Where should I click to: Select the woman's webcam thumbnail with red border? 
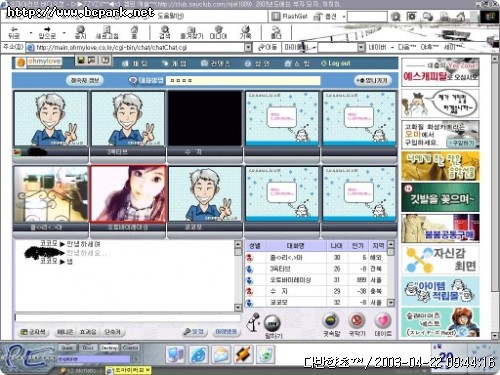pyautogui.click(x=128, y=194)
